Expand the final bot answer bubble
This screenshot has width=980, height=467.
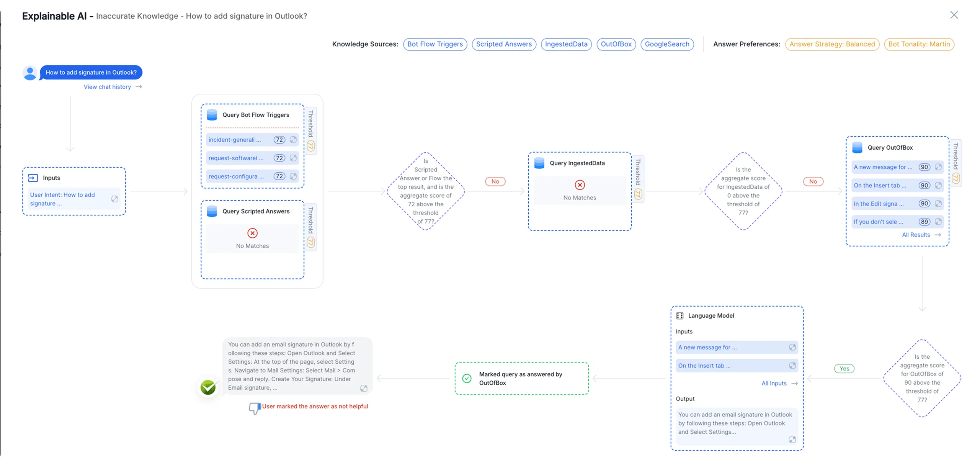(364, 389)
